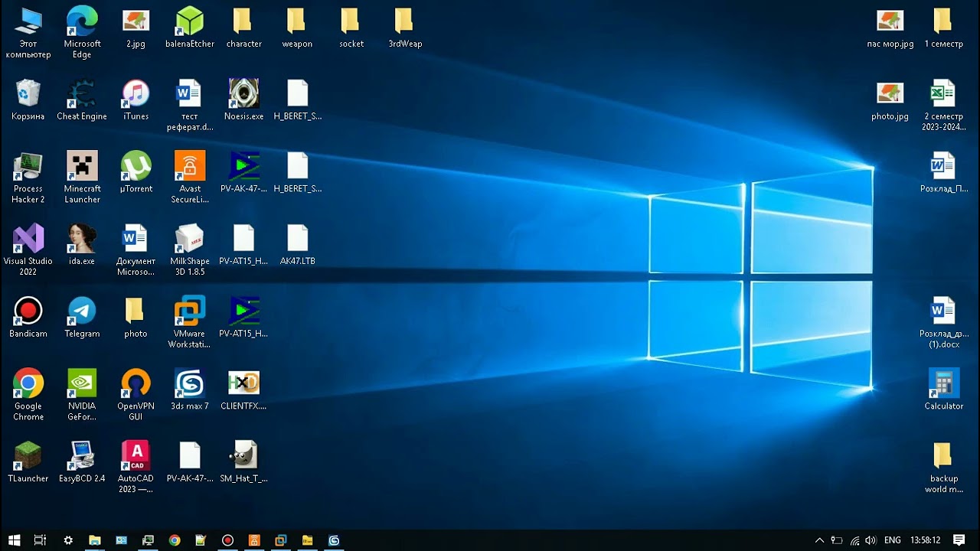Select the Google Chrome desktop shortcut
Screen dimensions: 980x551
(x=28, y=395)
